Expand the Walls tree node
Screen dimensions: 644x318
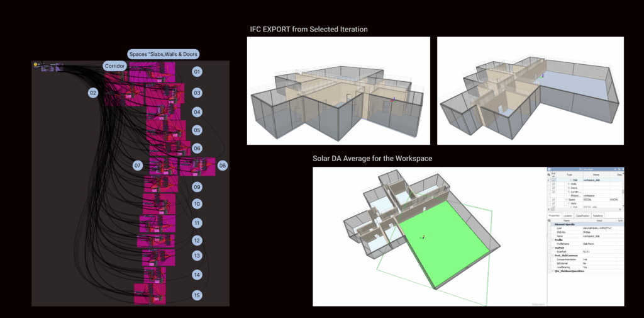[x=567, y=185]
